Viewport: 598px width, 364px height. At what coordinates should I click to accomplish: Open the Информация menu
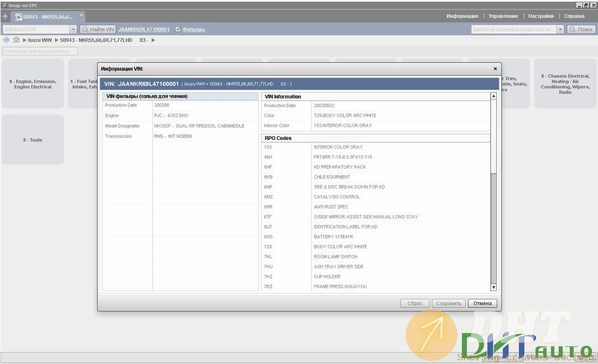462,16
